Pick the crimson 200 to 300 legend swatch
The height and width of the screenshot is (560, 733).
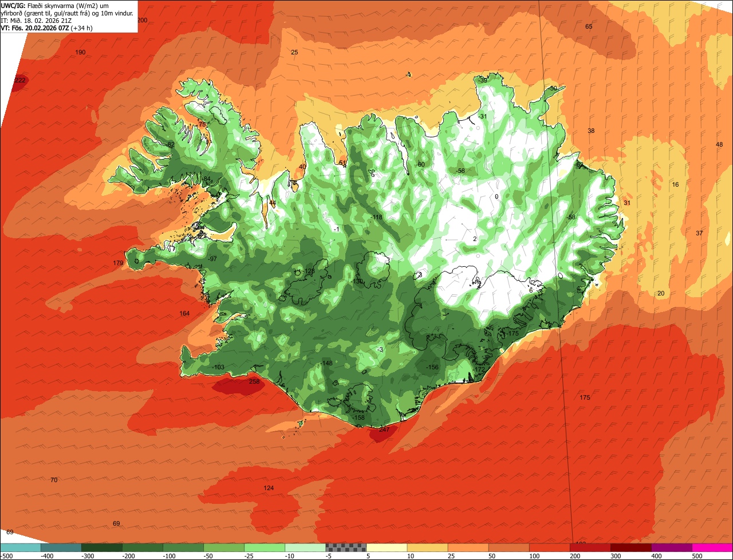590,547
